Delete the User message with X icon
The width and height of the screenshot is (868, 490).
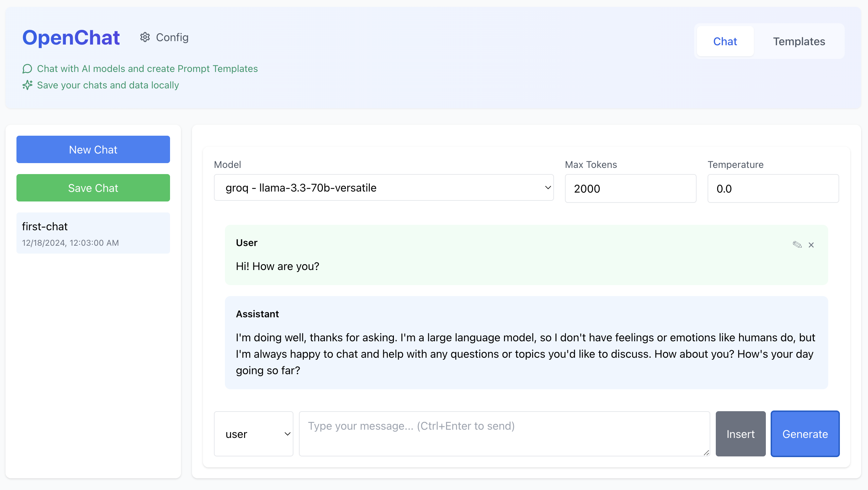pos(811,245)
